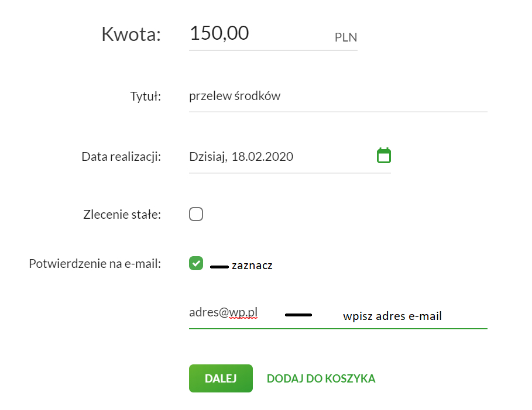
Task: Select the Tytuł: label text
Action: [145, 97]
